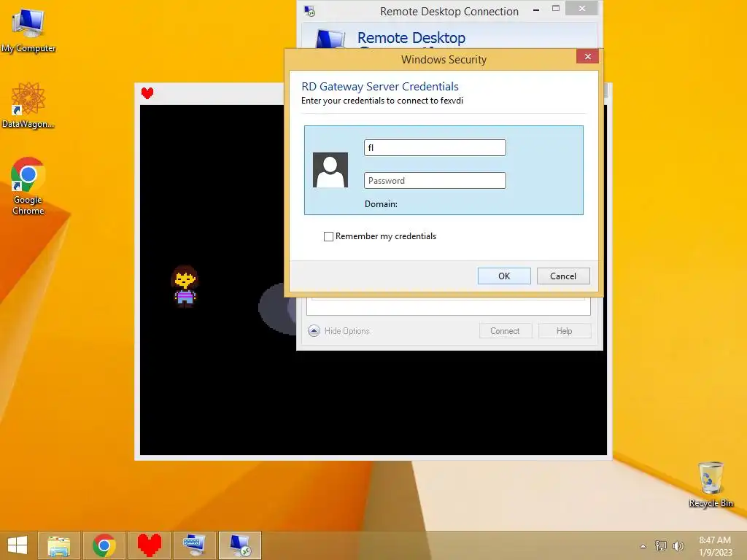Click the username field containing 'fl'
The image size is (747, 560).
(x=435, y=147)
